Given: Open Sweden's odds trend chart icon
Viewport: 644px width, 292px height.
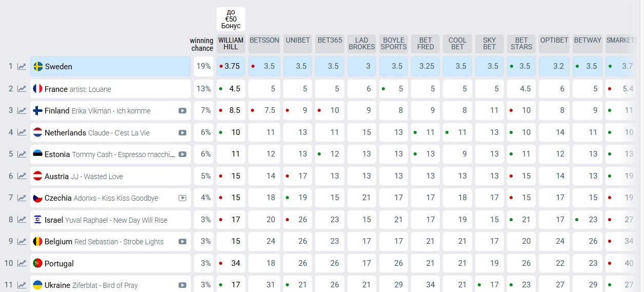Looking at the screenshot, I should point(22,67).
